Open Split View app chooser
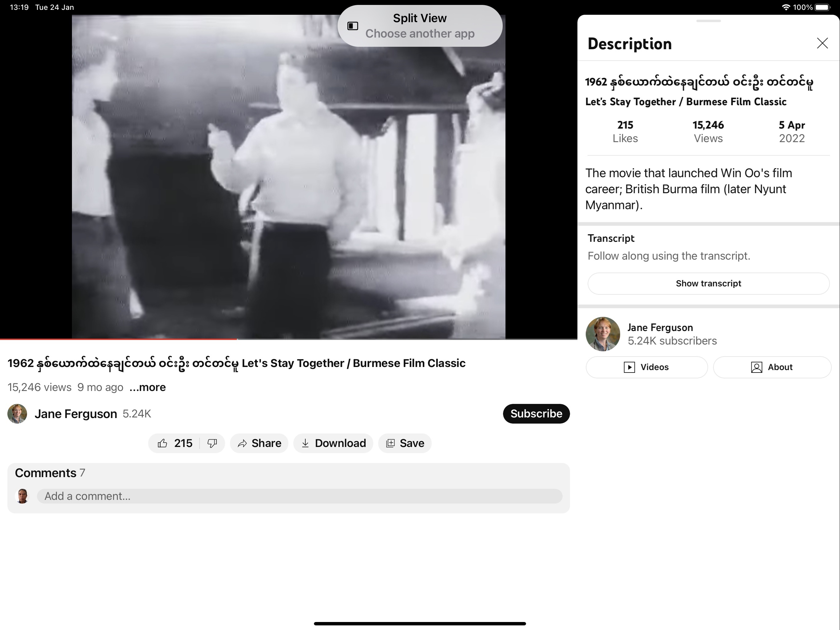840x630 pixels. click(420, 26)
